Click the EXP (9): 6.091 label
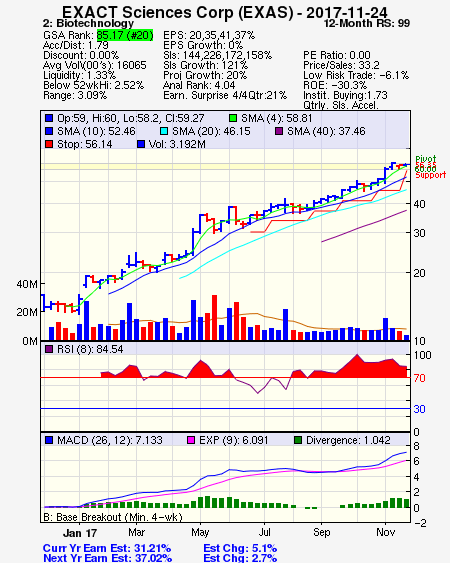Viewport: 450px width, 563px height. tap(233, 440)
